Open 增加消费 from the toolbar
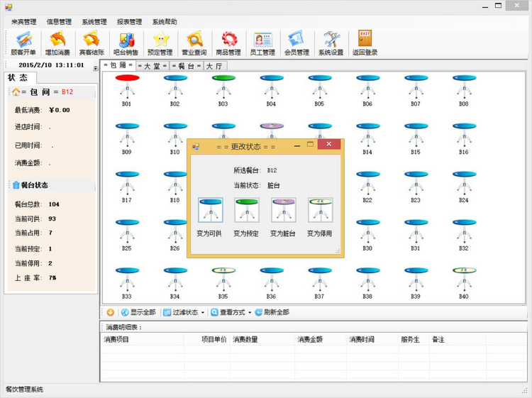This screenshot has height=398, width=532. click(x=57, y=42)
